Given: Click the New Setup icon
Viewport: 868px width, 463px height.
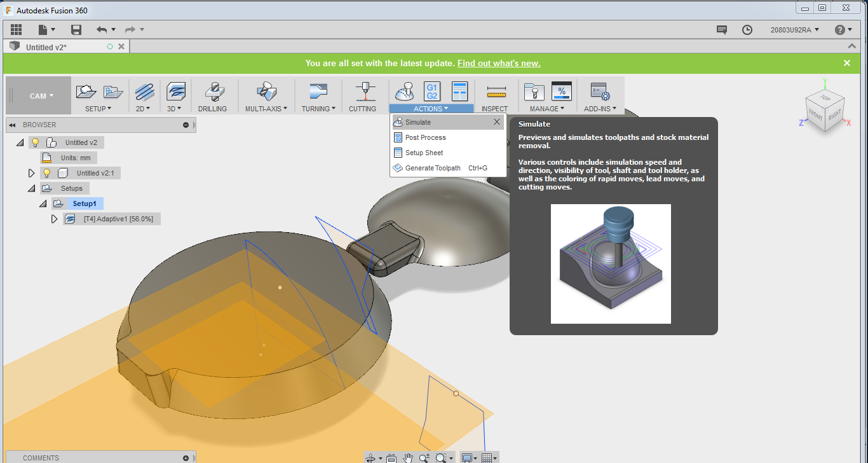Looking at the screenshot, I should pos(86,92).
